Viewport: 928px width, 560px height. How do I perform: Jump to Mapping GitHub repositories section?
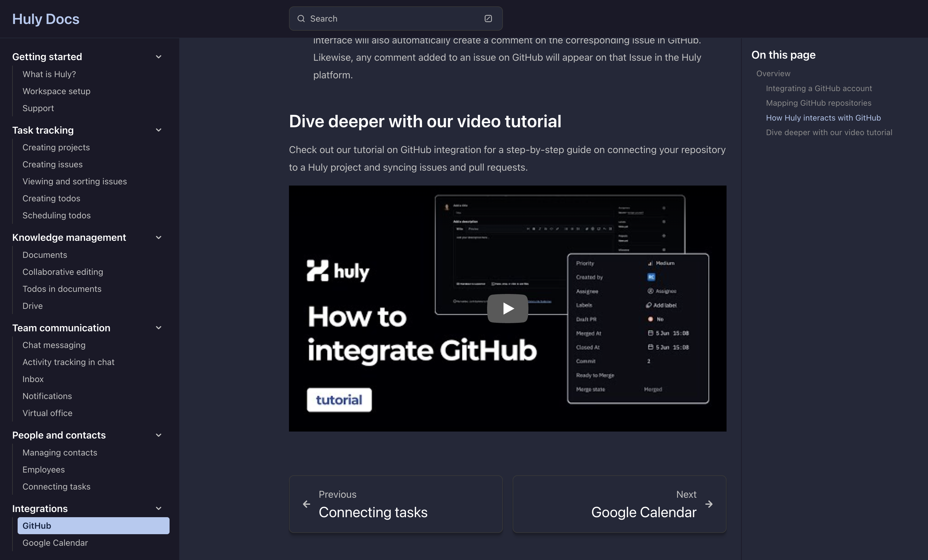pyautogui.click(x=818, y=103)
